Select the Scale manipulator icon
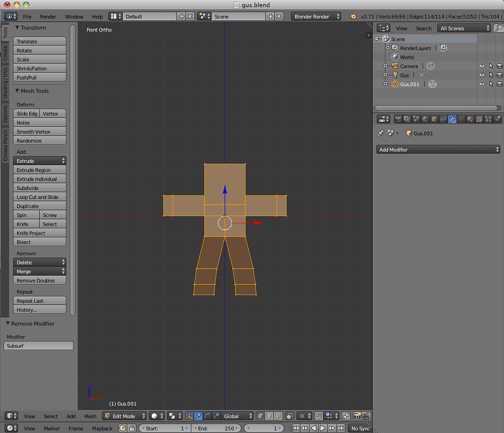 217,416
